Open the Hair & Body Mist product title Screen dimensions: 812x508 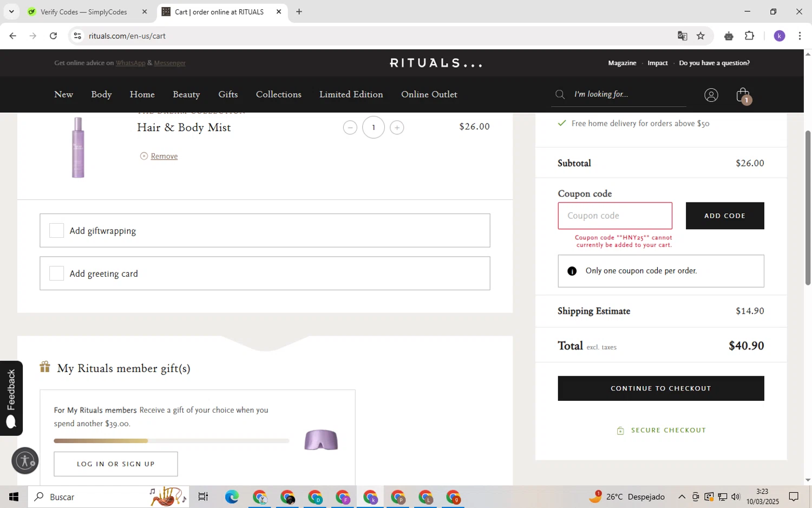tap(184, 127)
